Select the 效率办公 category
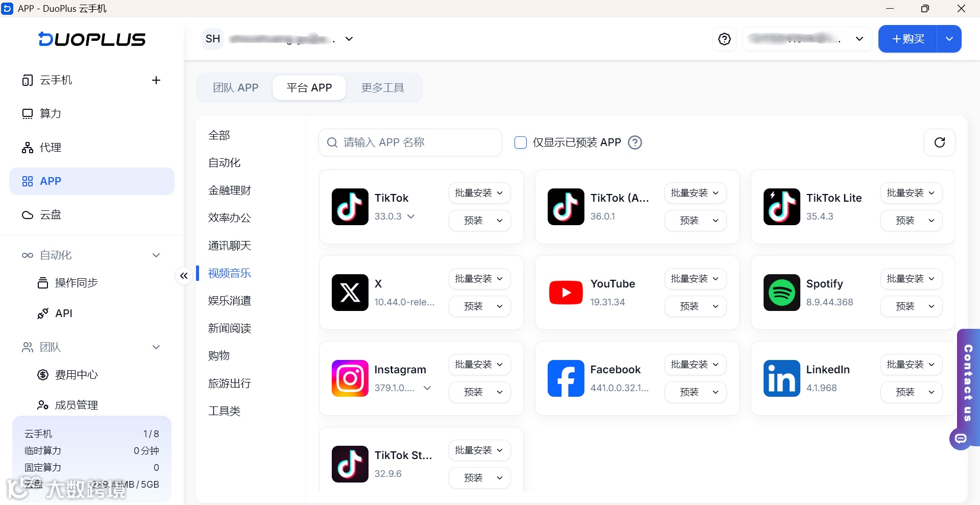Screen dimensions: 980x505 230,218
